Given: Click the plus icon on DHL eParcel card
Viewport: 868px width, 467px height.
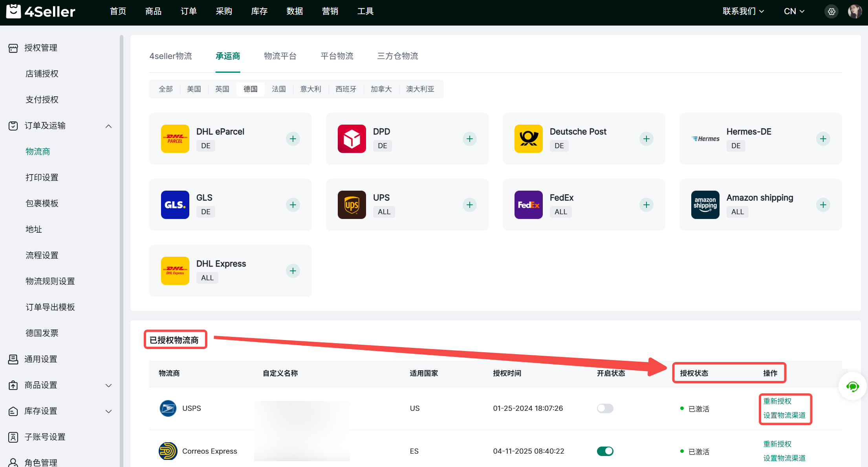Looking at the screenshot, I should point(293,139).
